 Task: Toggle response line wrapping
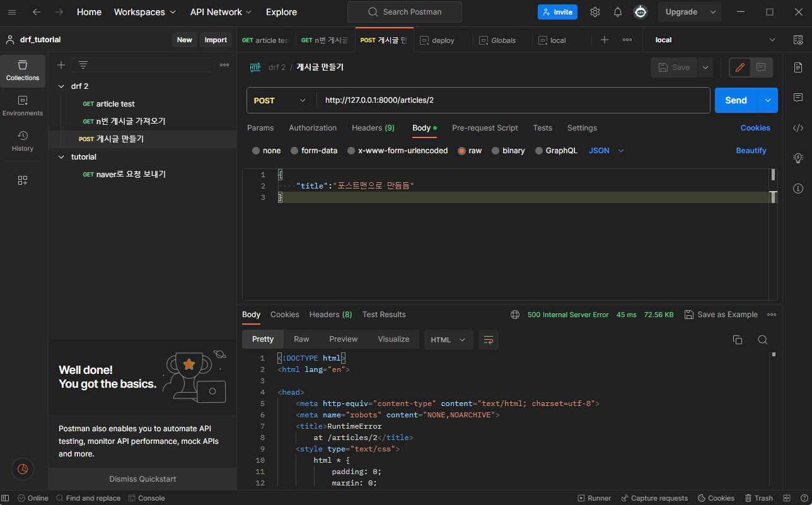click(x=489, y=340)
